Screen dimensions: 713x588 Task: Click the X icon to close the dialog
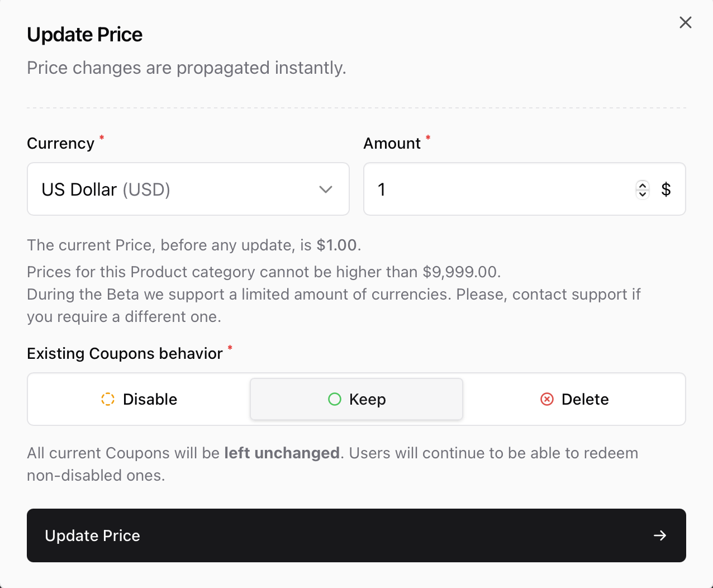(686, 22)
